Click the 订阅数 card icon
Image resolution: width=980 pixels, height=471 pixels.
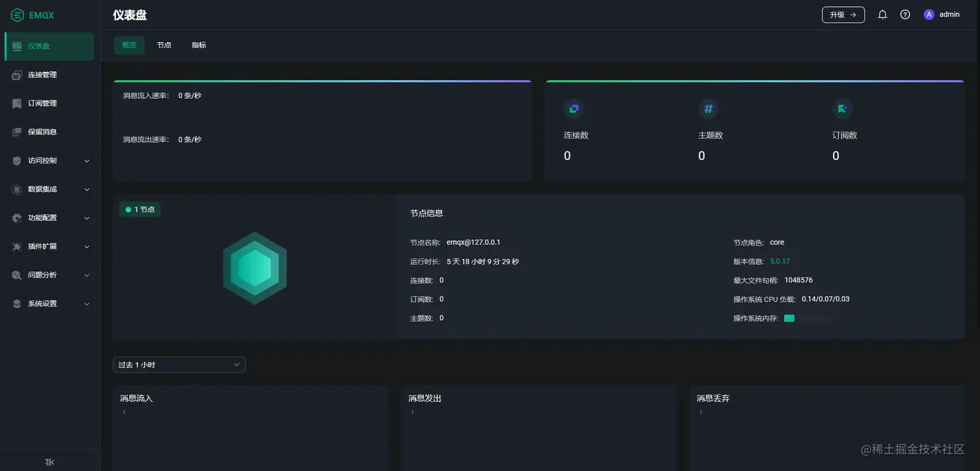(x=842, y=109)
